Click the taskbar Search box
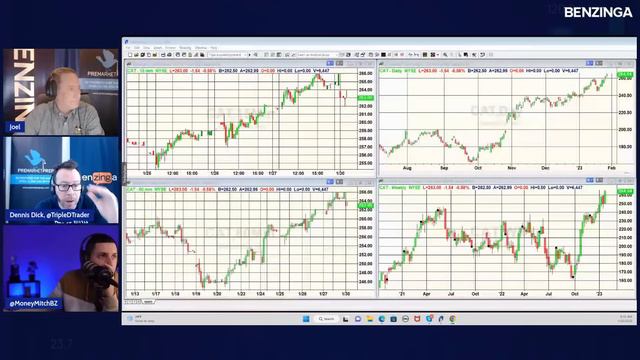 click(x=326, y=319)
